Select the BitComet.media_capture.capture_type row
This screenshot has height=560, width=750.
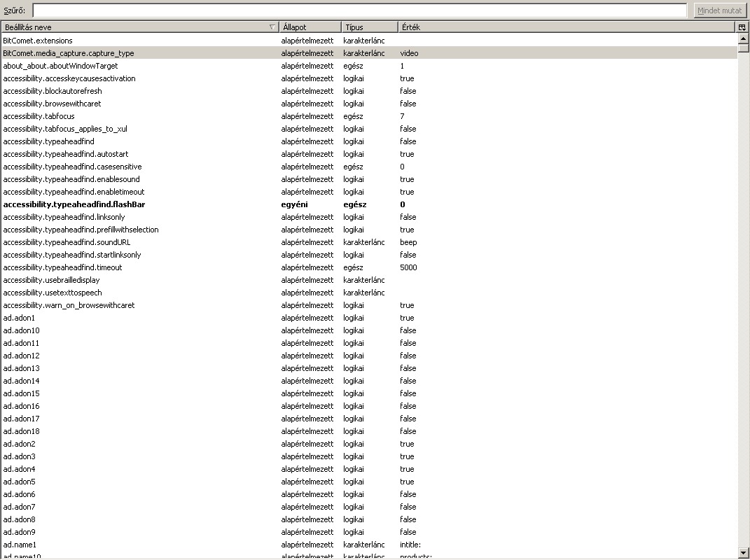tap(69, 53)
